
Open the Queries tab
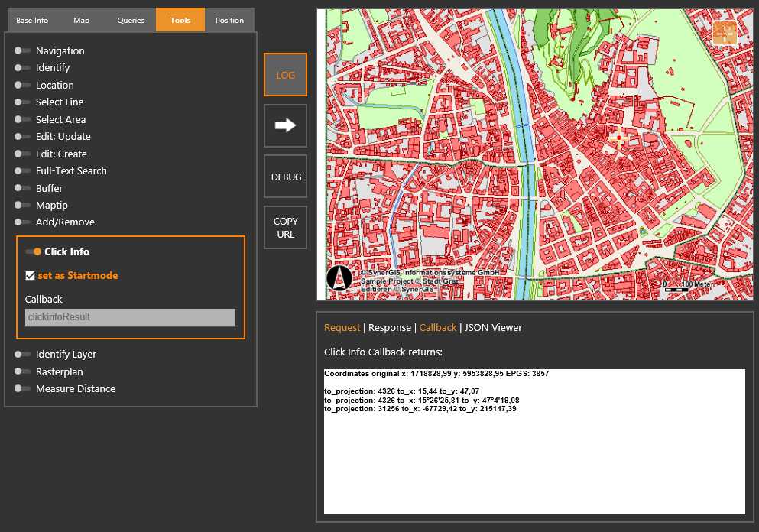(130, 20)
